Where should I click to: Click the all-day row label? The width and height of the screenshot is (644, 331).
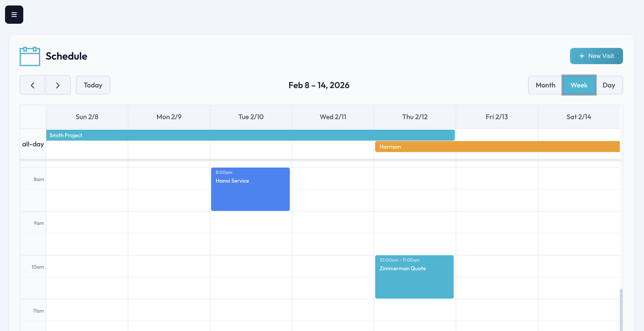(x=33, y=144)
